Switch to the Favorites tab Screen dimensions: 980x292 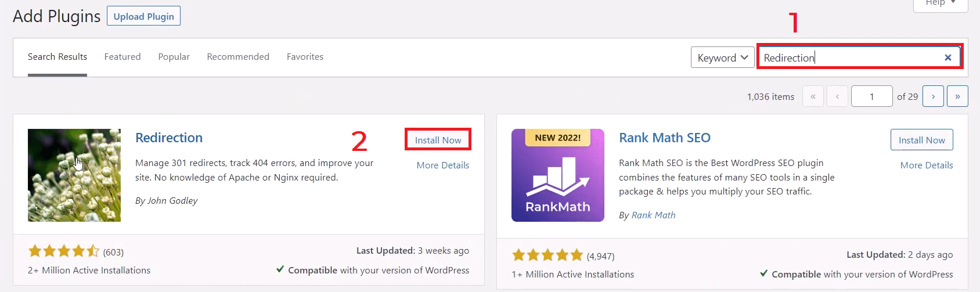tap(305, 57)
